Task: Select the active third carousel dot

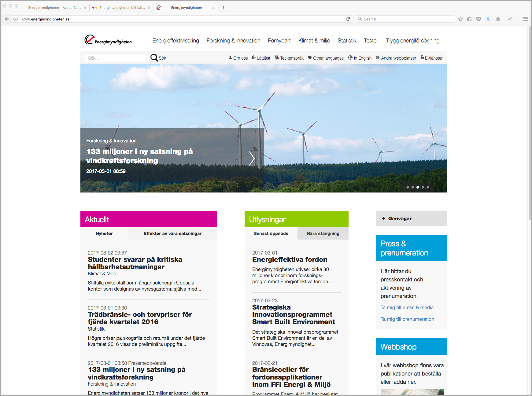Action: click(418, 187)
